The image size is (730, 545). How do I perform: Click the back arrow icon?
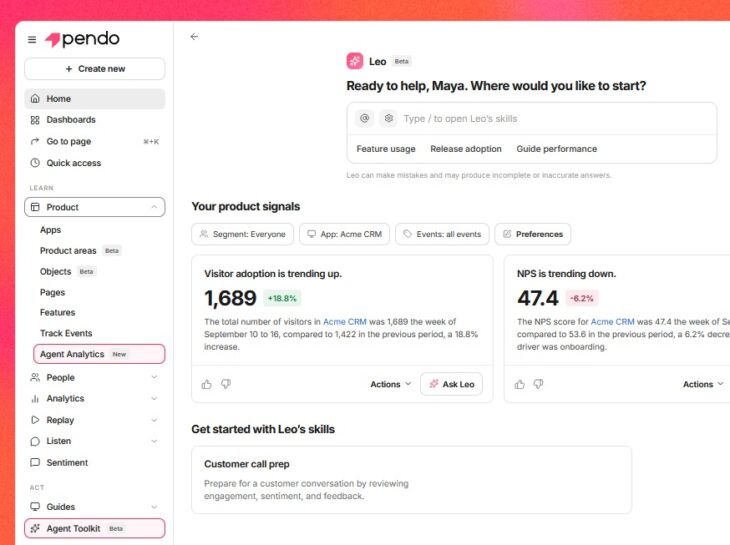point(194,37)
